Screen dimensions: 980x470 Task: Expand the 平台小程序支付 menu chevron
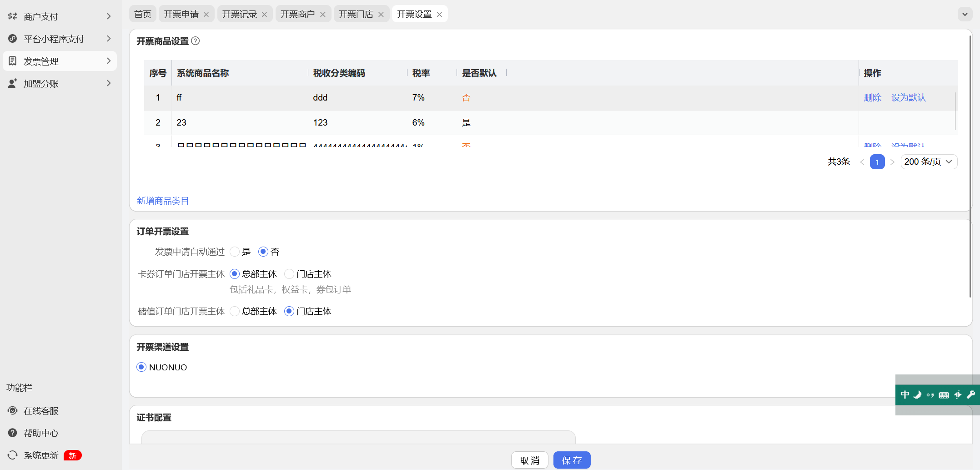(109, 39)
